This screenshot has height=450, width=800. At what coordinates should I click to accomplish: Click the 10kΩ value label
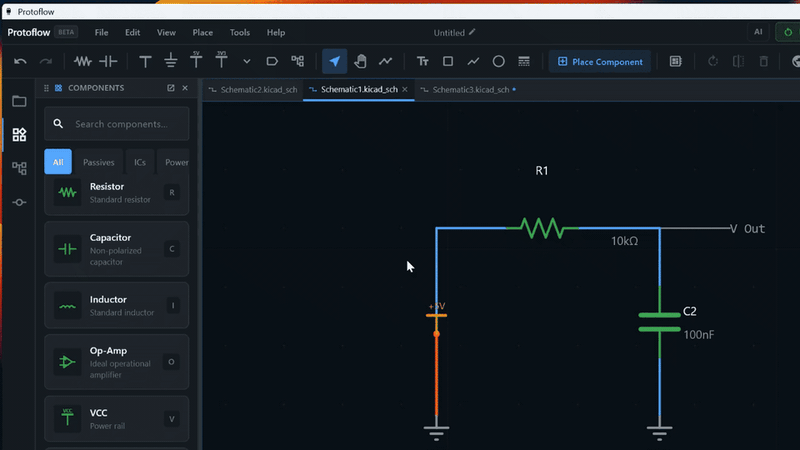tap(624, 241)
